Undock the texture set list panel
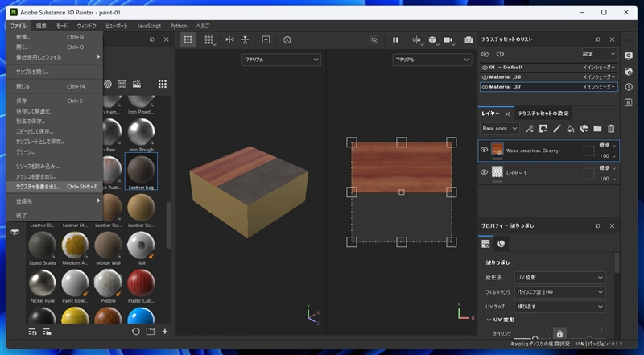This screenshot has width=644, height=355. coord(597,39)
